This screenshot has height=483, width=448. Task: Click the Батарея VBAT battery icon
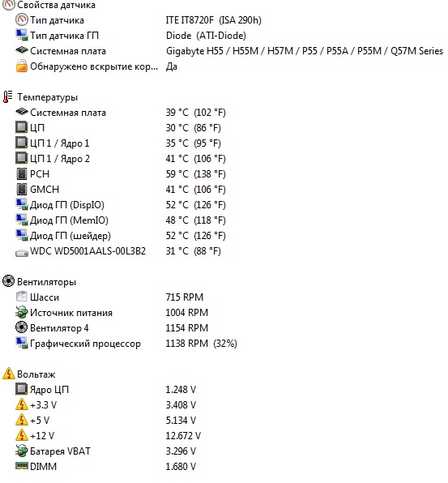(22, 451)
